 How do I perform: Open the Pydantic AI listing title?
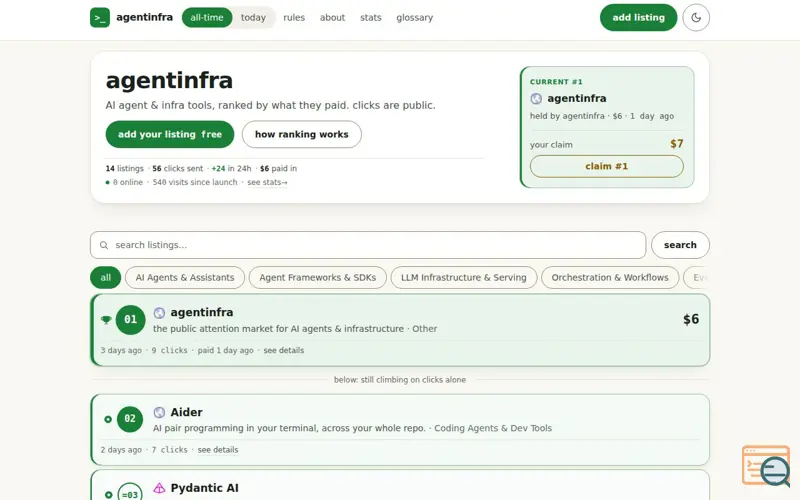pyautogui.click(x=205, y=488)
